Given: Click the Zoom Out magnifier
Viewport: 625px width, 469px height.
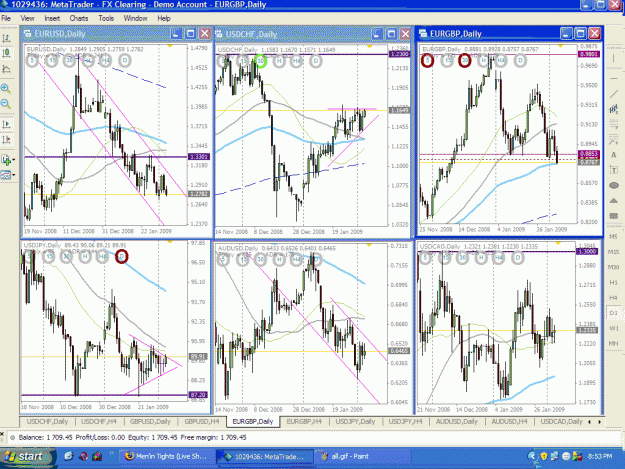Looking at the screenshot, I should [6, 104].
